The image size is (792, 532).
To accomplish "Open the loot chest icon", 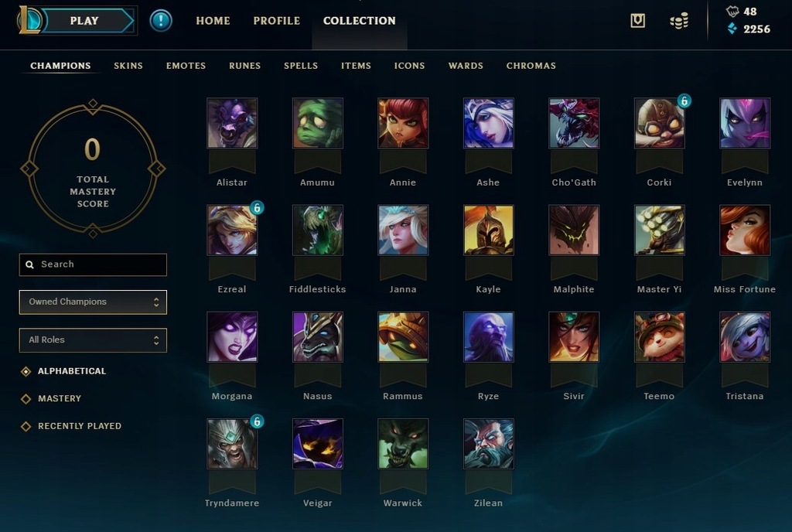I will pos(637,21).
